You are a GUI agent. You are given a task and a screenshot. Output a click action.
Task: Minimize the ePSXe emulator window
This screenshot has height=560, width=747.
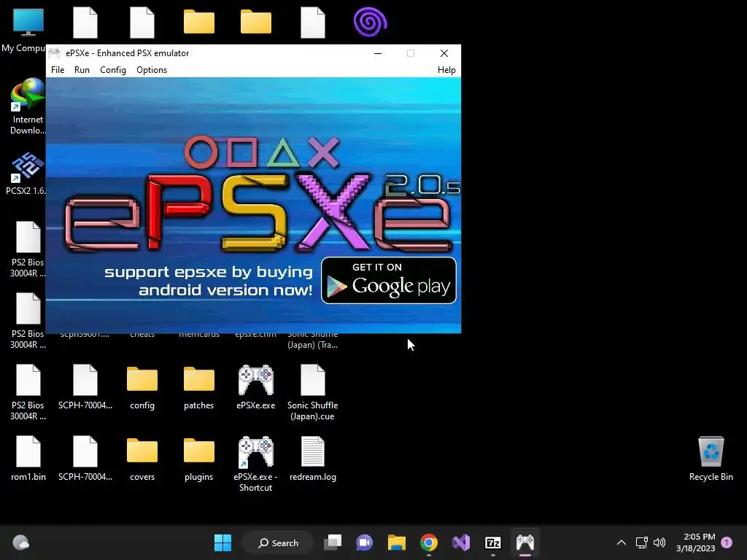378,53
